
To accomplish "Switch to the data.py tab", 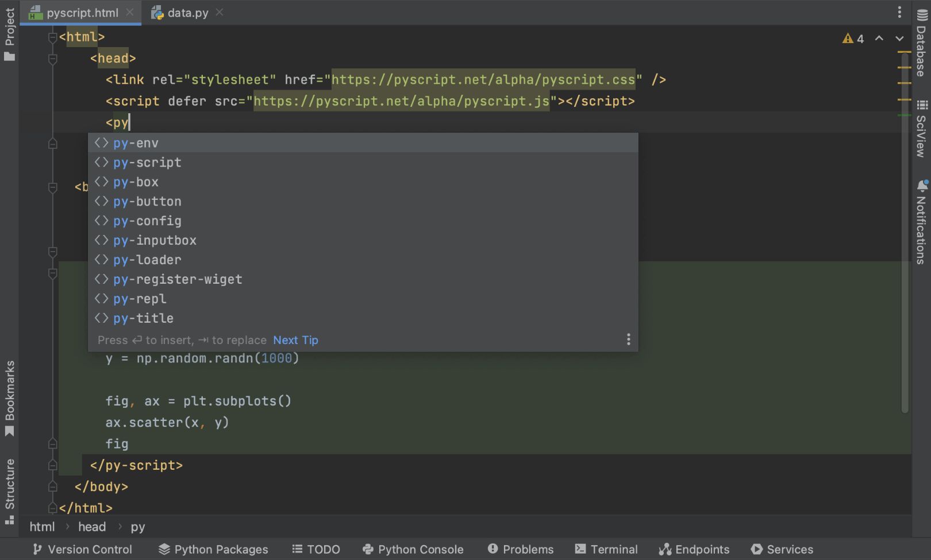I will [187, 13].
